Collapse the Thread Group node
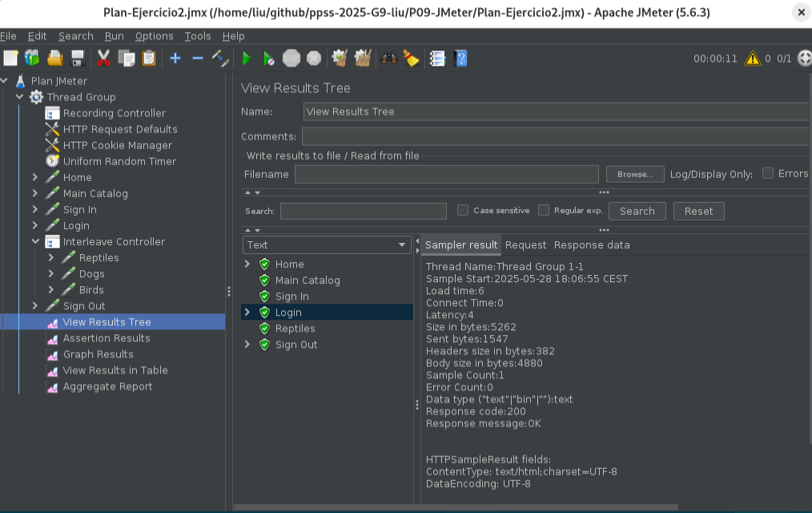Viewport: 812px width, 513px height. pyautogui.click(x=20, y=96)
